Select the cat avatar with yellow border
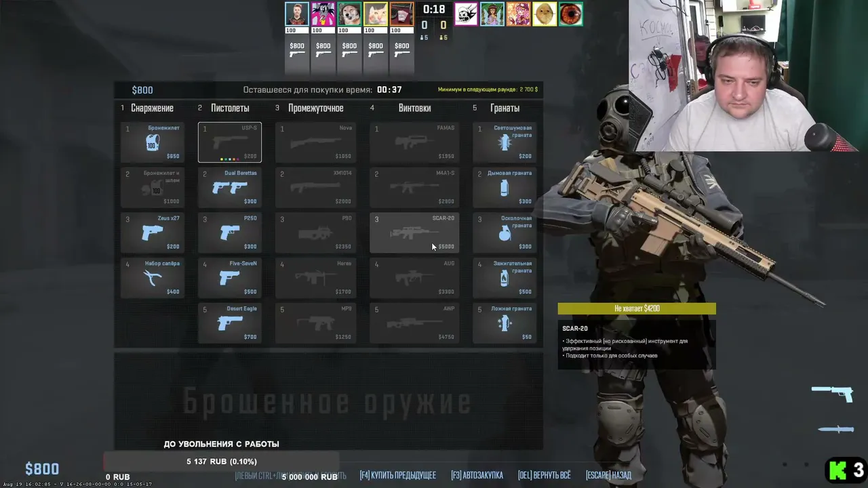 [376, 14]
